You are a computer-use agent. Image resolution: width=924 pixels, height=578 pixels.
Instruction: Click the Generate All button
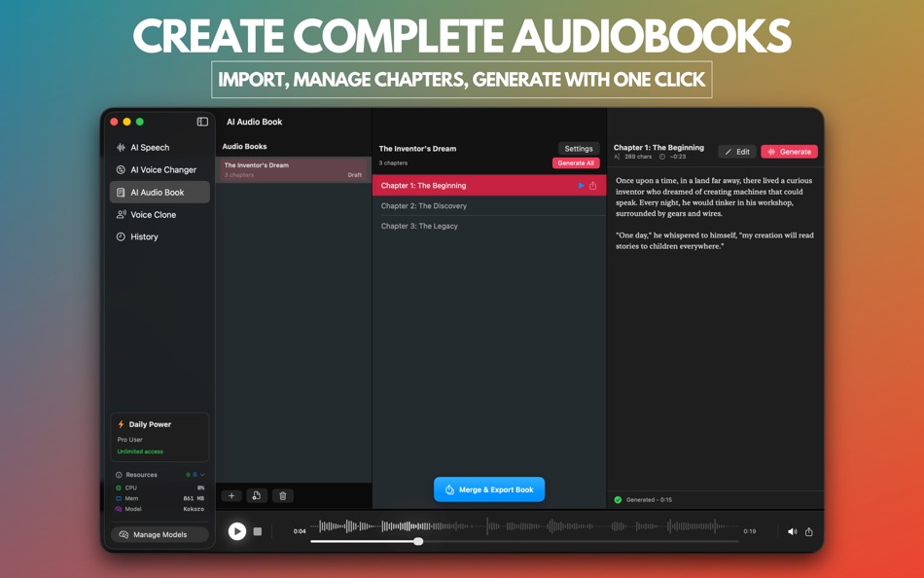coord(576,163)
